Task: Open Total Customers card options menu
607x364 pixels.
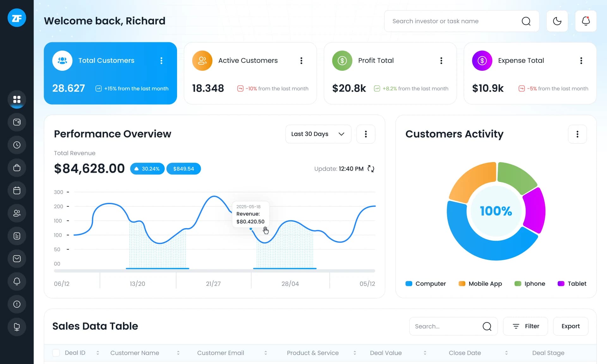Action: (162, 61)
